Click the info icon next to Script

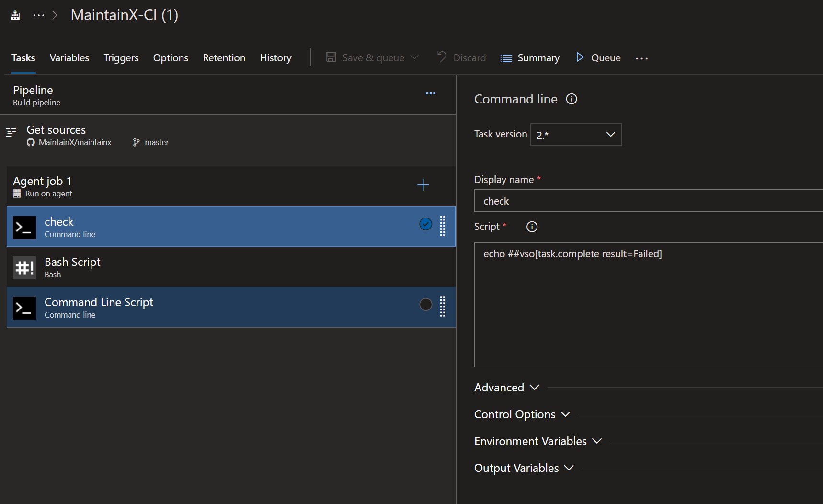[x=532, y=227]
